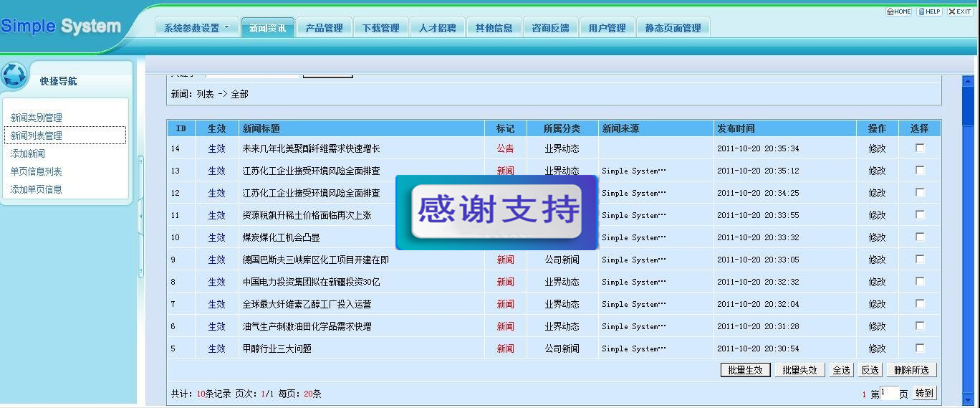Image resolution: width=980 pixels, height=408 pixels.
Task: Select the 全球最大纤维素乙醇工厂投入运营 checkbox
Action: (920, 303)
